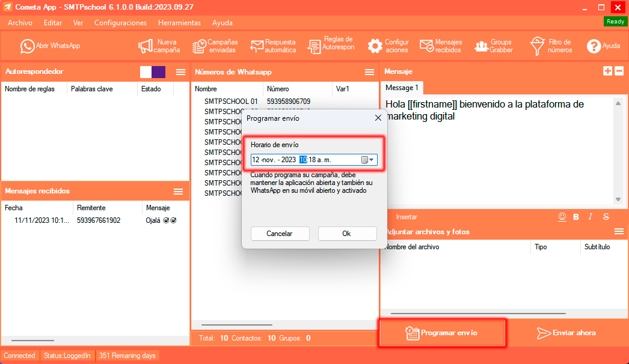Select the Message 1 tab
Screen dimensions: 629x364
point(402,88)
